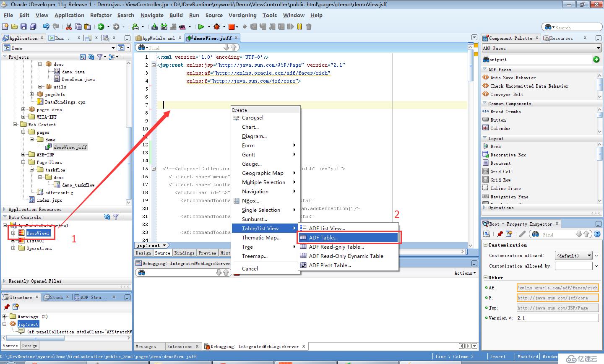The width and height of the screenshot is (604, 364).
Task: Click the Version value input field
Action: (557, 318)
